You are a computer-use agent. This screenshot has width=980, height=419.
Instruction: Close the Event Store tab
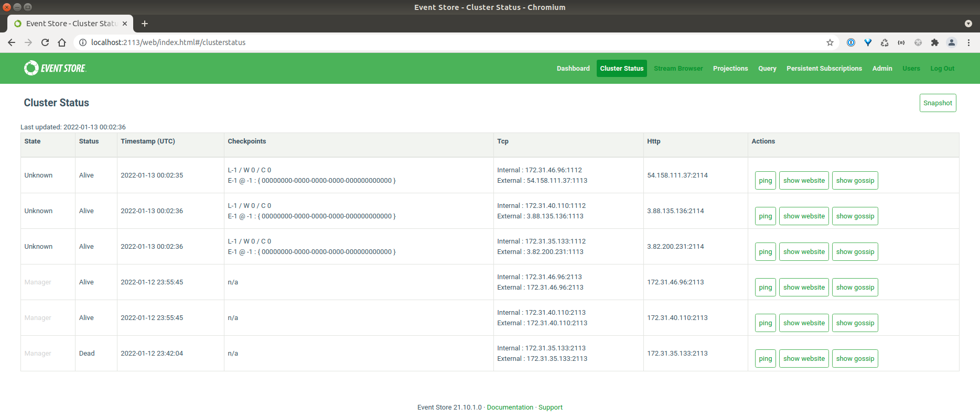[125, 24]
